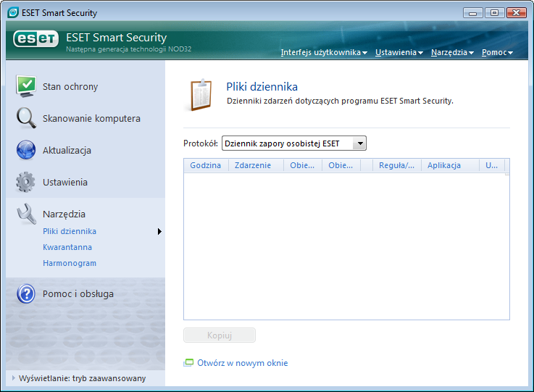Sort by Godzina column header
This screenshot has width=534, height=392.
point(206,165)
